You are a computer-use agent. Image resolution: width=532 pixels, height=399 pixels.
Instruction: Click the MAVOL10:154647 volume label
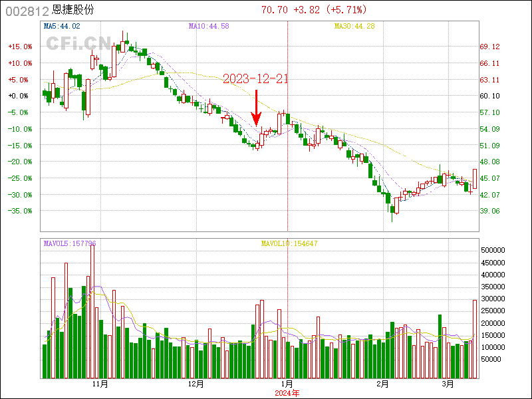pos(289,244)
